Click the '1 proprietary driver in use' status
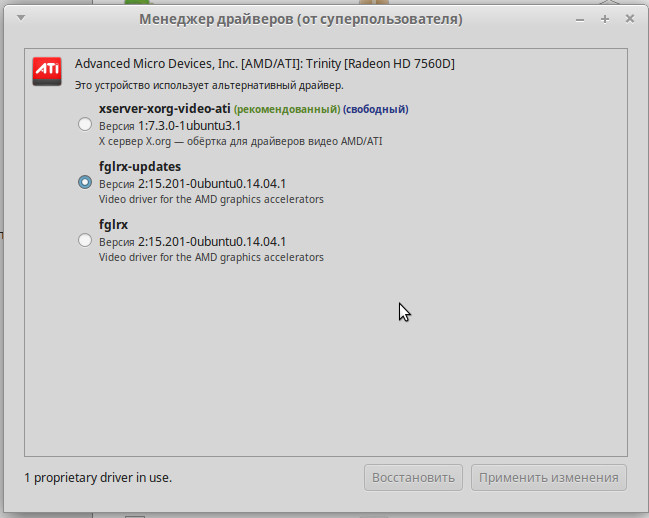This screenshot has width=649, height=518. pyautogui.click(x=98, y=478)
